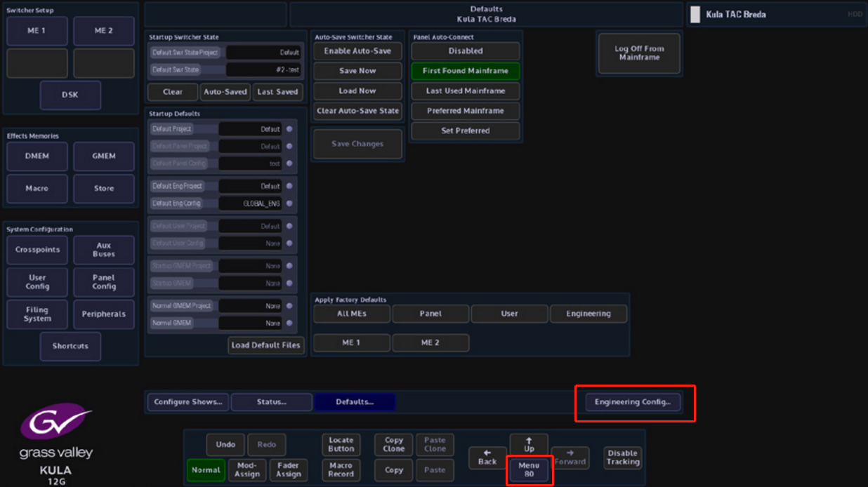Screen dimensions: 868x487
Task: Log Off From Mainframe
Action: pos(639,53)
